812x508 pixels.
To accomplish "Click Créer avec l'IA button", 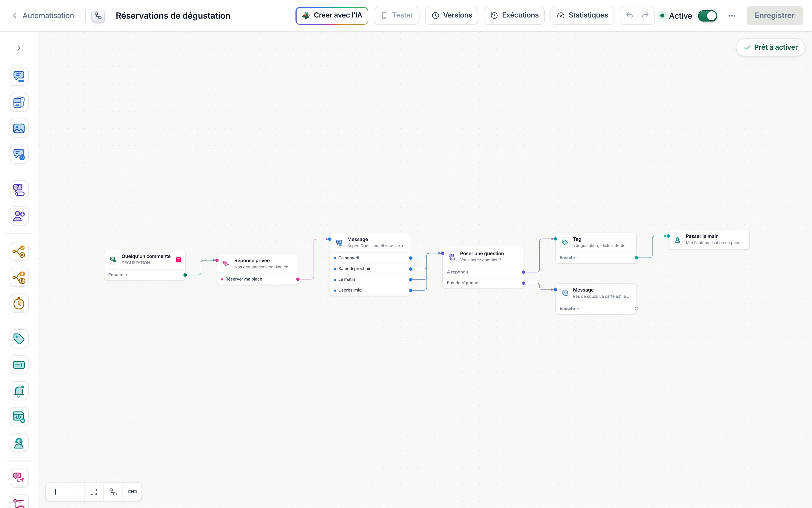I will coord(332,16).
